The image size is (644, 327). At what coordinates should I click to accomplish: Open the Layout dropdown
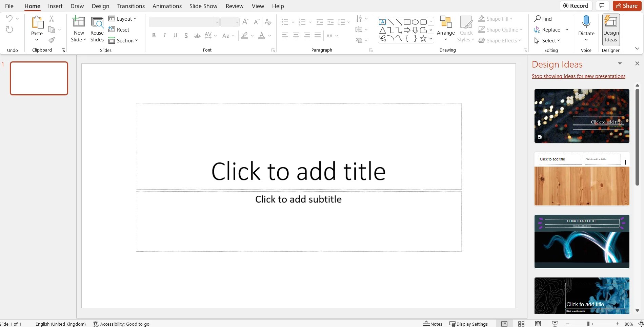click(122, 19)
